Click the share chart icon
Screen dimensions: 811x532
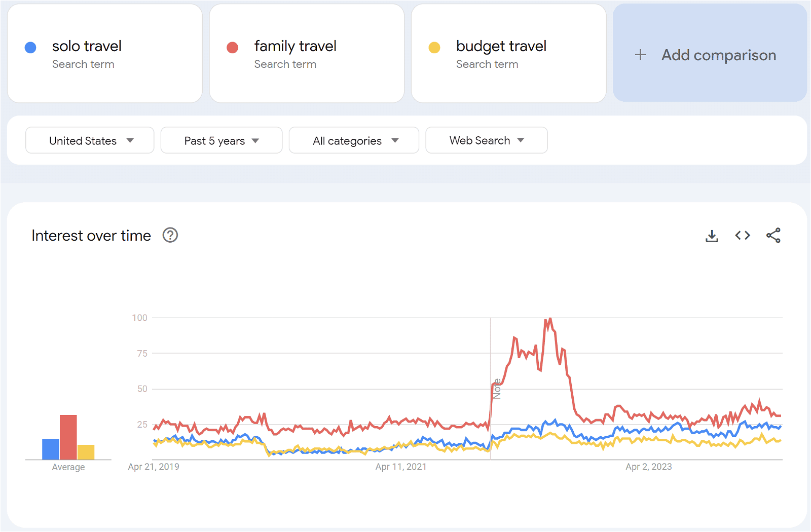[x=773, y=235]
